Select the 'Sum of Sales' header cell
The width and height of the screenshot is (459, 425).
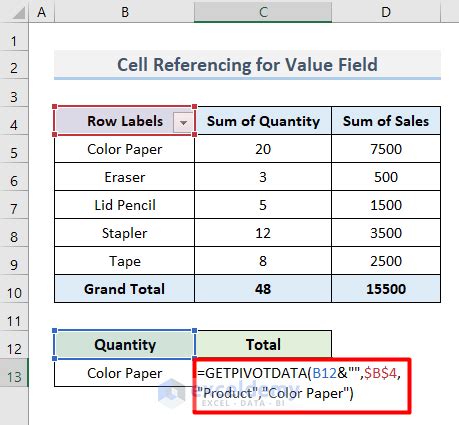point(386,121)
